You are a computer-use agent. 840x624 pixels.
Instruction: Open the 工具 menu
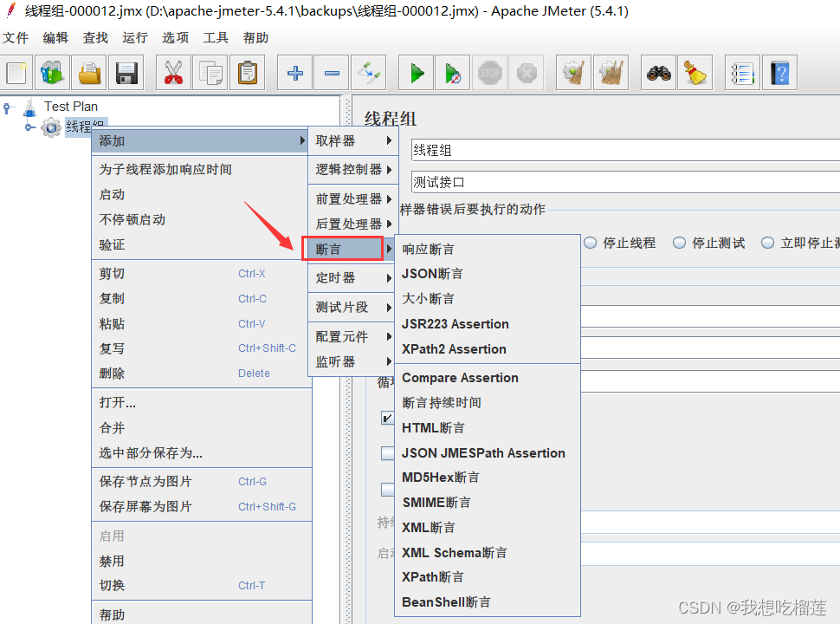pyautogui.click(x=216, y=37)
